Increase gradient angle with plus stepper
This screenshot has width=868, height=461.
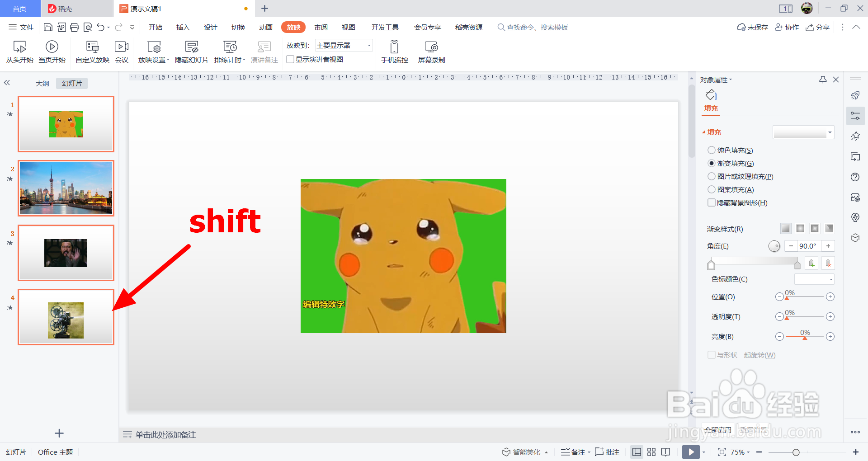point(828,246)
